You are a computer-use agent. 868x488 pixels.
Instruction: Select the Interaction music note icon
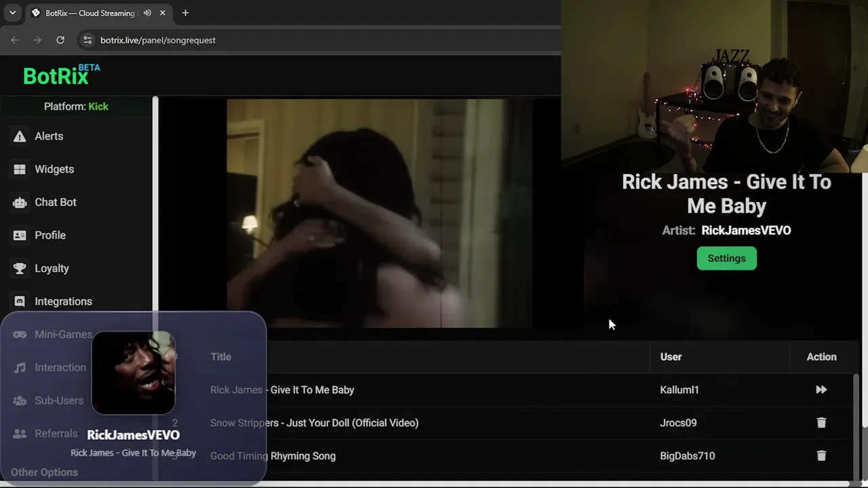[x=20, y=367]
